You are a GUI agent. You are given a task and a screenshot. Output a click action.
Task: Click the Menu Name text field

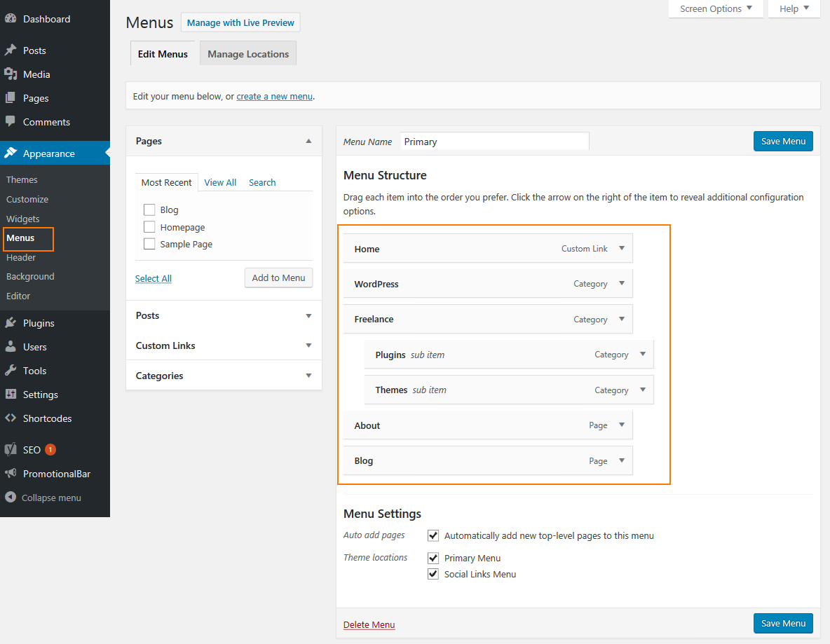494,142
